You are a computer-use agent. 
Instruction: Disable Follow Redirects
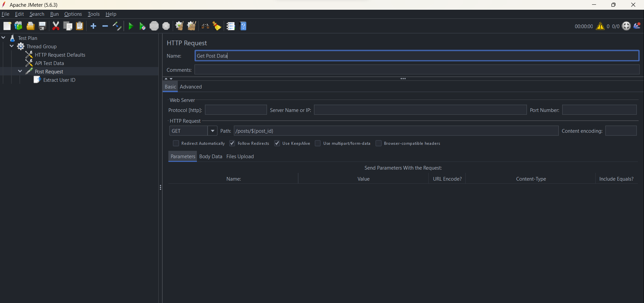click(x=232, y=143)
